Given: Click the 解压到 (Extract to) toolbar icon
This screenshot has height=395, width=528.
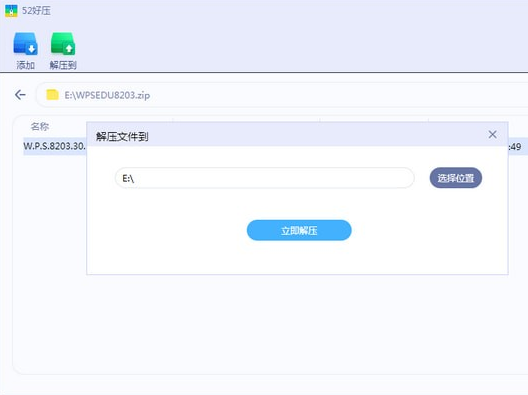Looking at the screenshot, I should pos(63,44).
